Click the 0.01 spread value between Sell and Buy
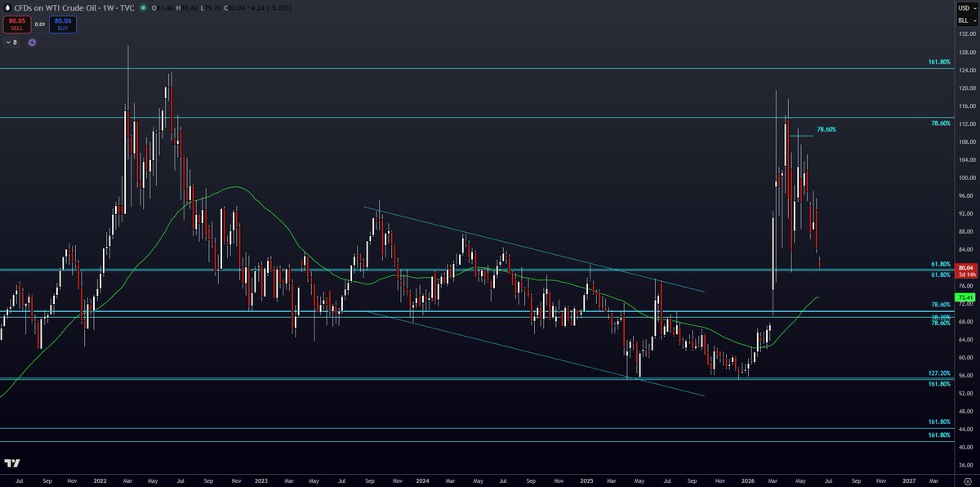The image size is (980, 487). [40, 25]
